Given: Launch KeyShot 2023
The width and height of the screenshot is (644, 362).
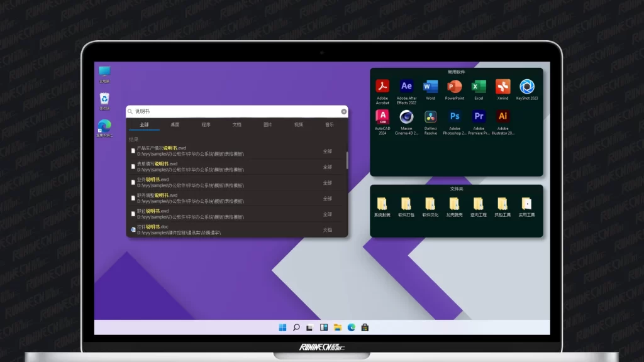Looking at the screenshot, I should 527,87.
